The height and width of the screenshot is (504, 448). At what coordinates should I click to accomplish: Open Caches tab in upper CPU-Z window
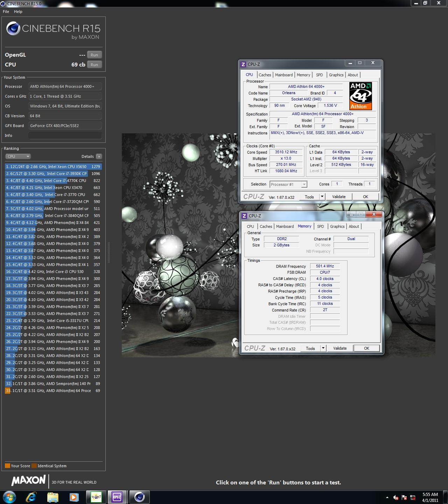tap(265, 75)
